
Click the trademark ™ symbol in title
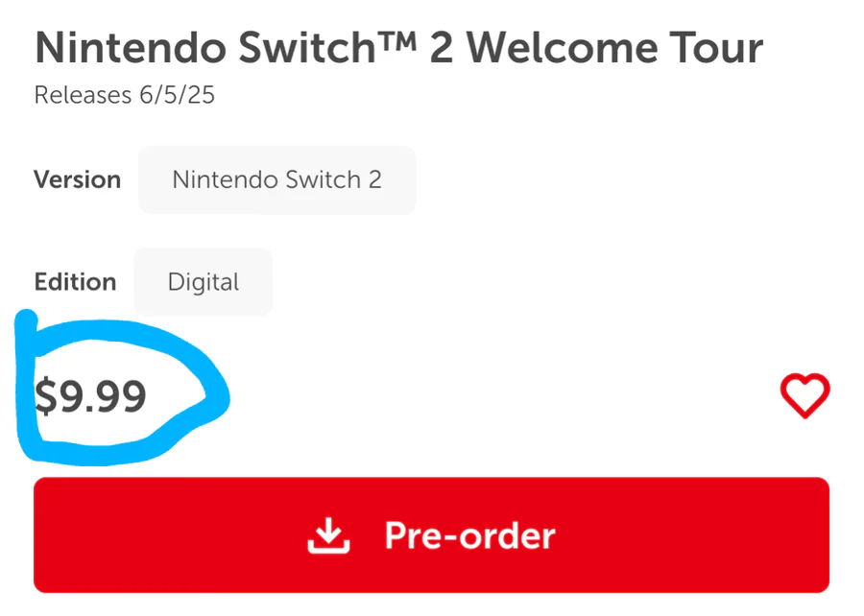pyautogui.click(x=396, y=39)
